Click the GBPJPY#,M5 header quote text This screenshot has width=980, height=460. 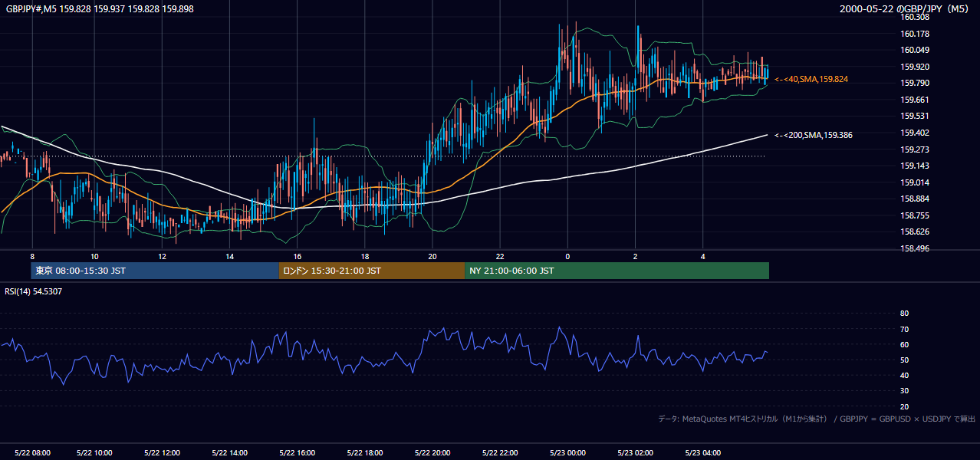(x=100, y=9)
